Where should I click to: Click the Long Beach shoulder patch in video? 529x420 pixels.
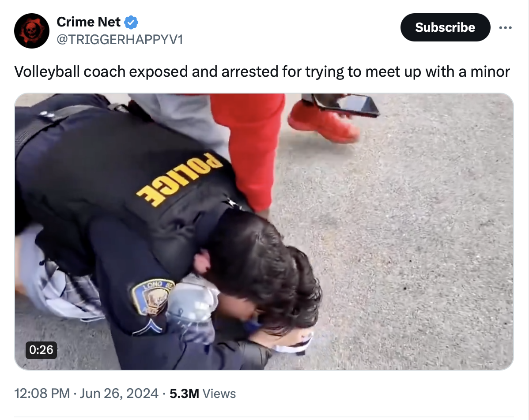coord(151,297)
